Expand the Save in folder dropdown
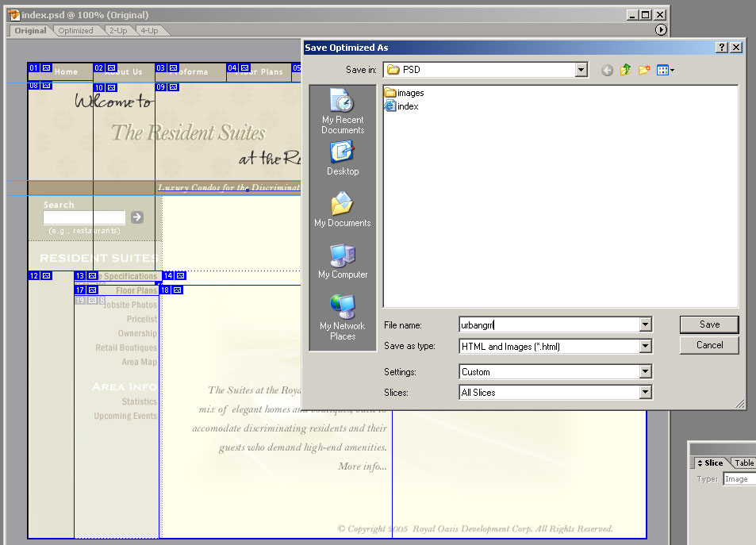 tap(581, 70)
